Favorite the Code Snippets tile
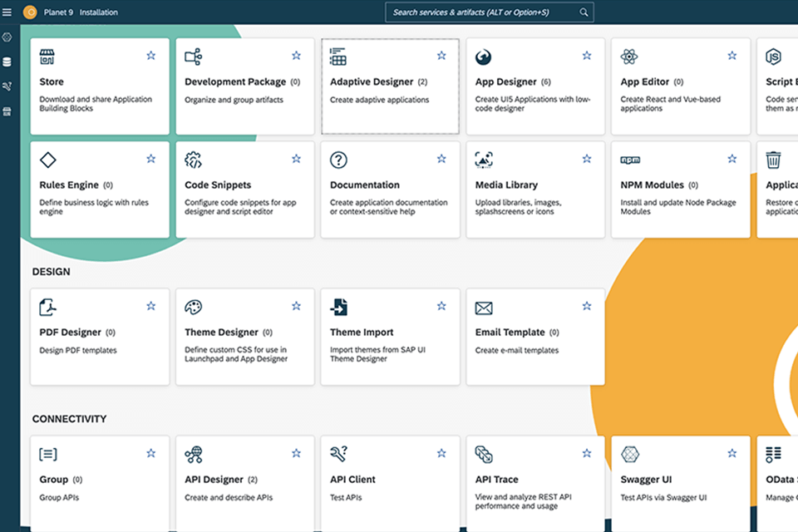 click(296, 159)
